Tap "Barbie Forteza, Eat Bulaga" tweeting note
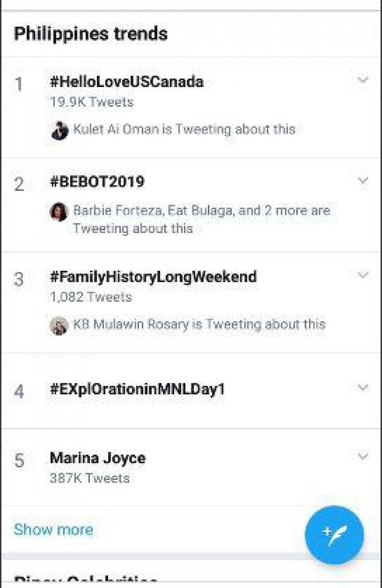The height and width of the screenshot is (588, 382). tap(201, 219)
